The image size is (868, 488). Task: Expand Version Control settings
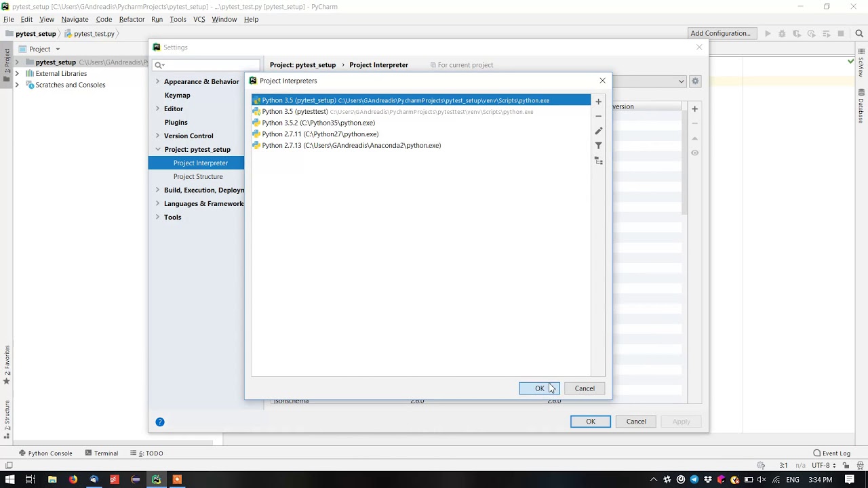click(x=157, y=136)
